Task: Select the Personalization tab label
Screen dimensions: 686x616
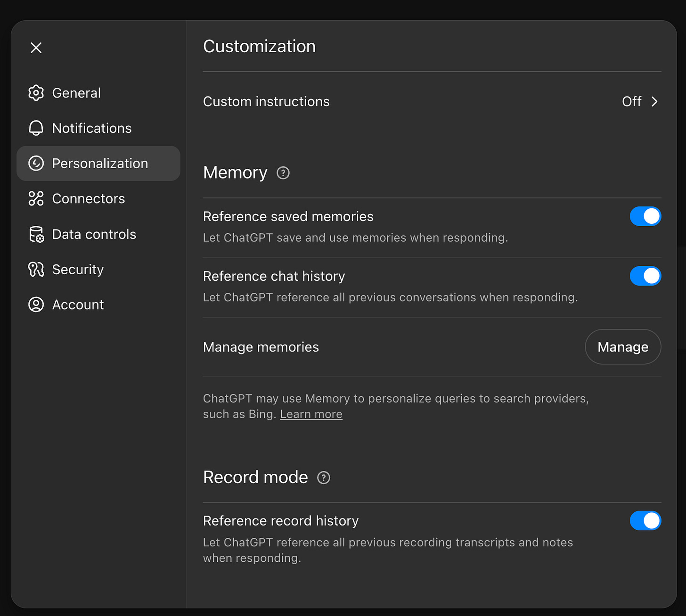Action: [100, 164]
